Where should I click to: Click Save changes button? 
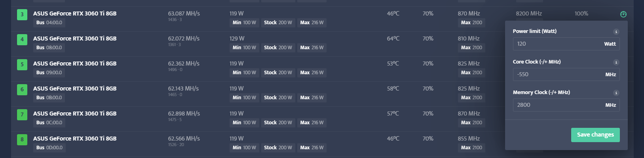595,135
